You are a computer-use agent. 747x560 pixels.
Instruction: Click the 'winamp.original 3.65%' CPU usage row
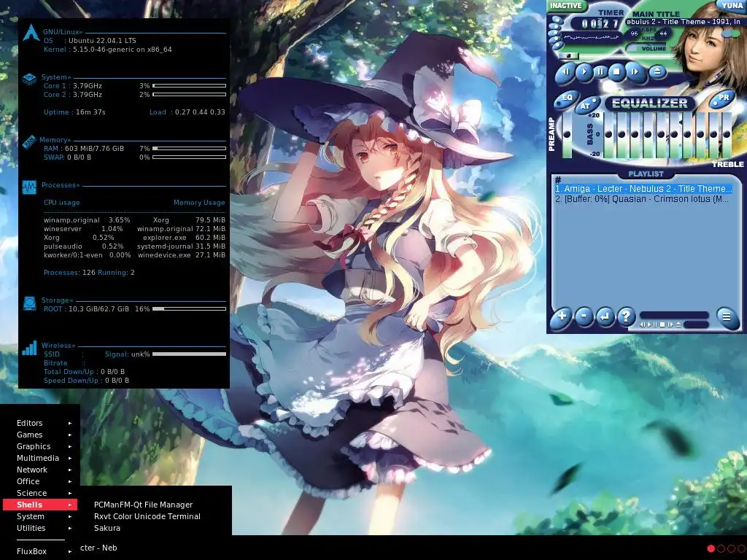[87, 220]
